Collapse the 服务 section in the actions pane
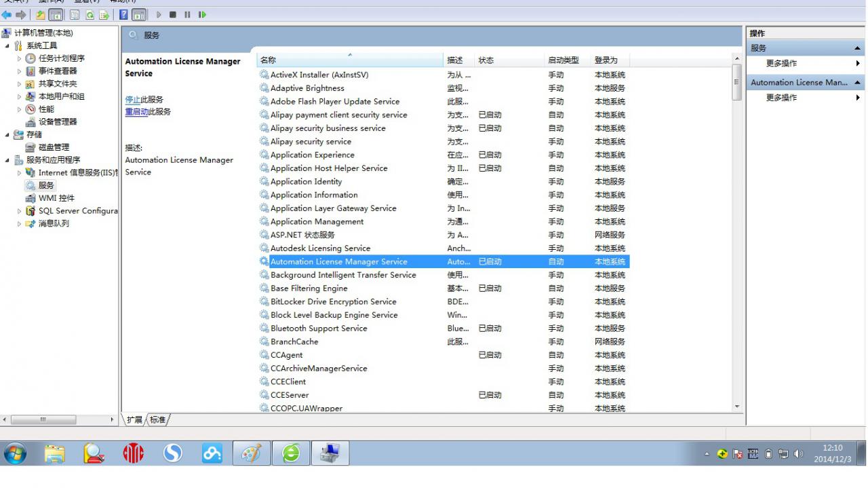 pyautogui.click(x=858, y=48)
